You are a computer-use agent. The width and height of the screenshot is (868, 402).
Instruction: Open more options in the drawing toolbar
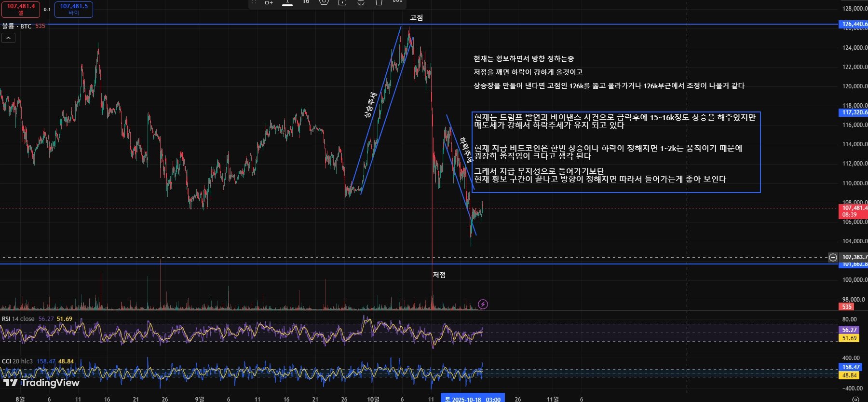(x=397, y=2)
